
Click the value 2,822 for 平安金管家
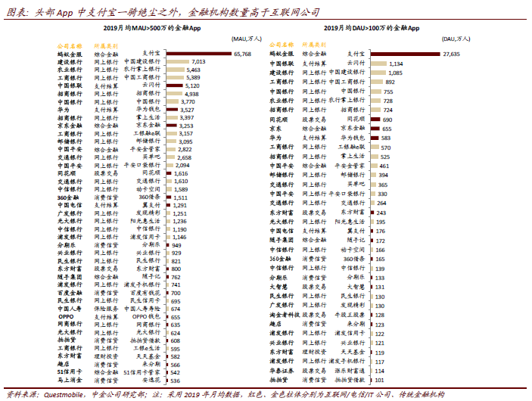pos(185,150)
